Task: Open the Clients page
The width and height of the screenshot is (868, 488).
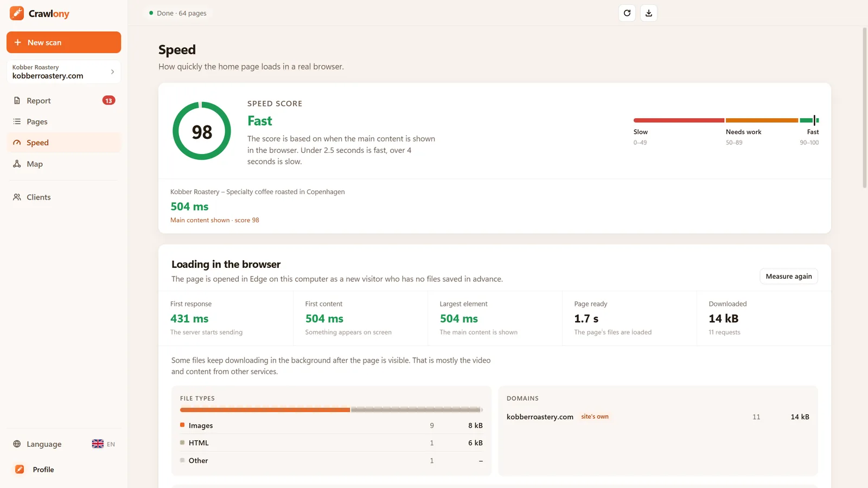Action: [63, 197]
